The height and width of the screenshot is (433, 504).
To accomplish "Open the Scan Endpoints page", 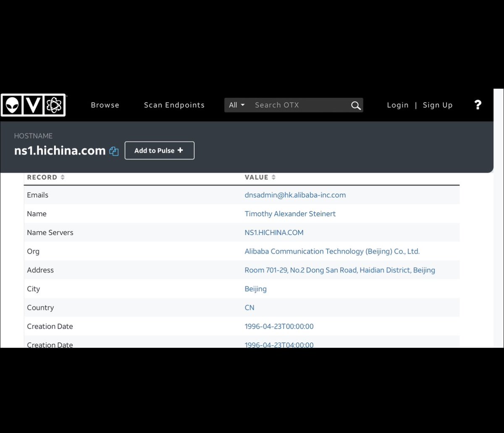I will pos(174,105).
